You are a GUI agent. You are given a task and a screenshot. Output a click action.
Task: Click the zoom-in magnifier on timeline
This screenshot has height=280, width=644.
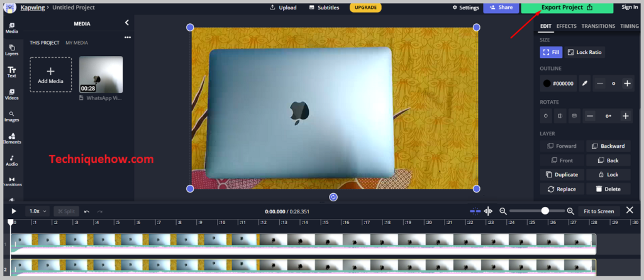tap(570, 211)
